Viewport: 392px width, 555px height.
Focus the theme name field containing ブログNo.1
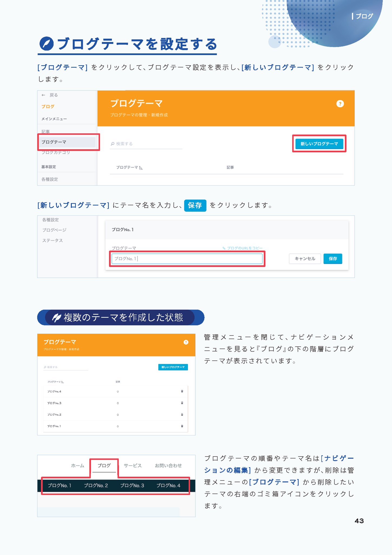(187, 259)
